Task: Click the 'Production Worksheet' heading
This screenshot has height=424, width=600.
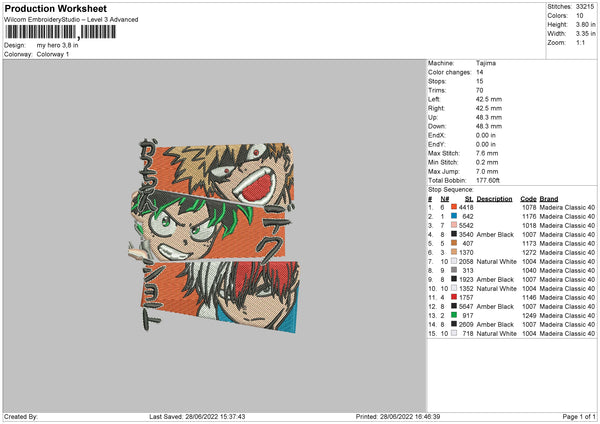Action: point(55,8)
